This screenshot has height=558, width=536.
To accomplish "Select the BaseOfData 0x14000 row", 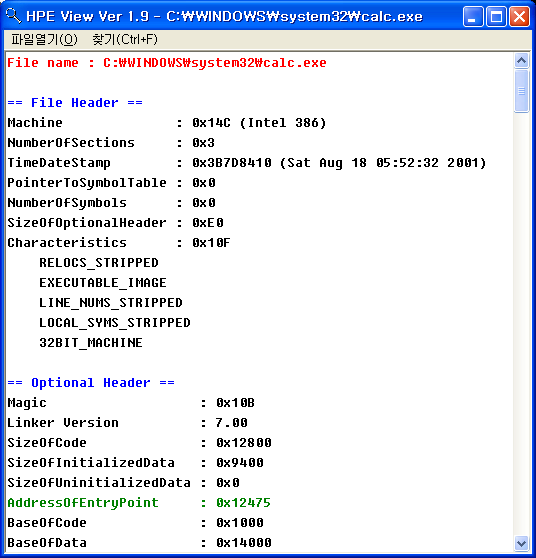I will pos(139,542).
